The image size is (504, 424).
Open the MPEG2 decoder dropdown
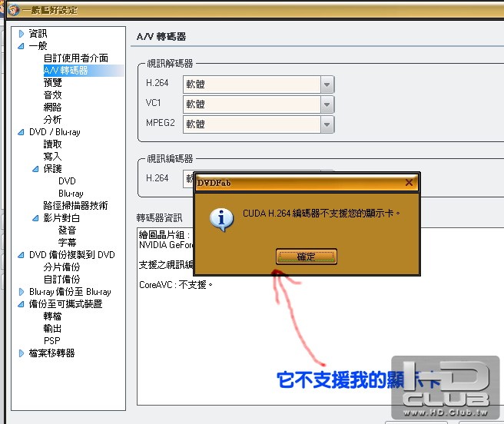tap(327, 124)
